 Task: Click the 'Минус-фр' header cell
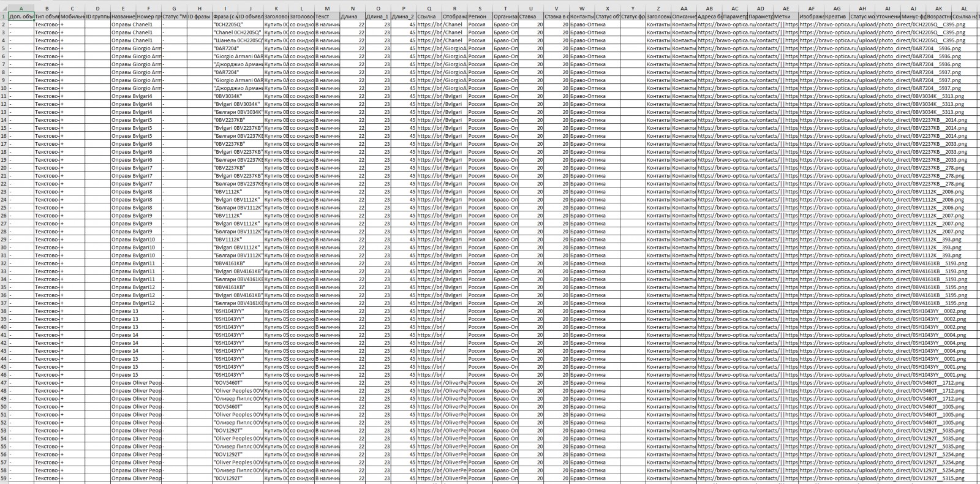click(913, 17)
